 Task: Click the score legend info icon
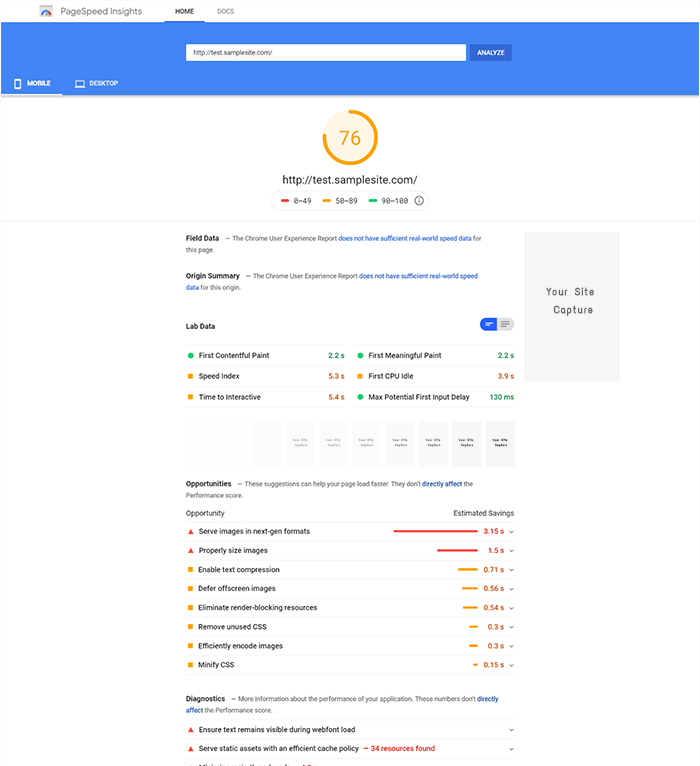419,201
